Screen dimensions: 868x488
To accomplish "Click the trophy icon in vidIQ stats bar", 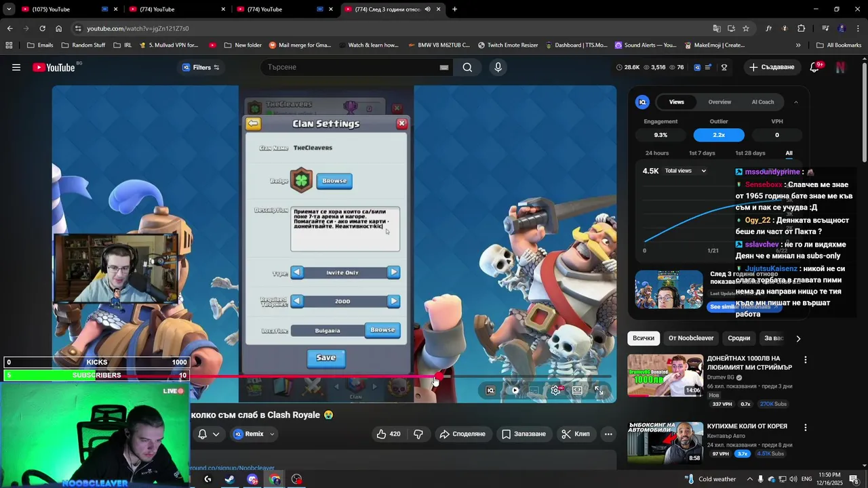I will pyautogui.click(x=724, y=67).
